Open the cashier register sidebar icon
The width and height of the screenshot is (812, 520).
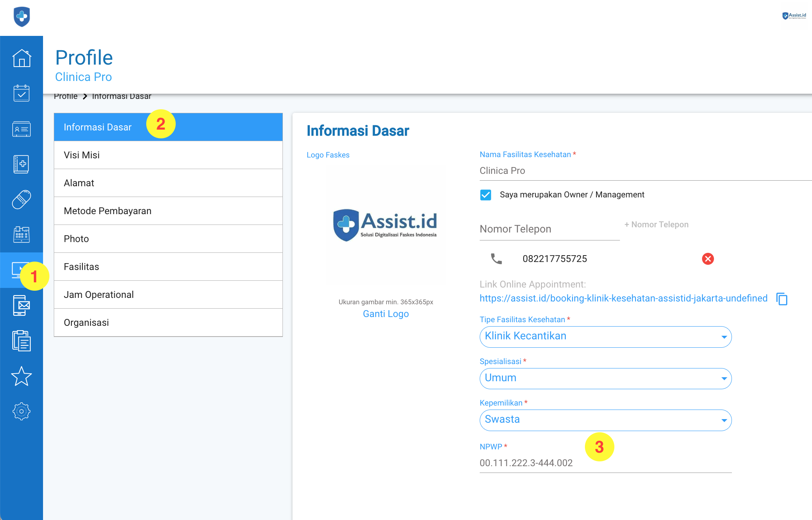pyautogui.click(x=22, y=234)
